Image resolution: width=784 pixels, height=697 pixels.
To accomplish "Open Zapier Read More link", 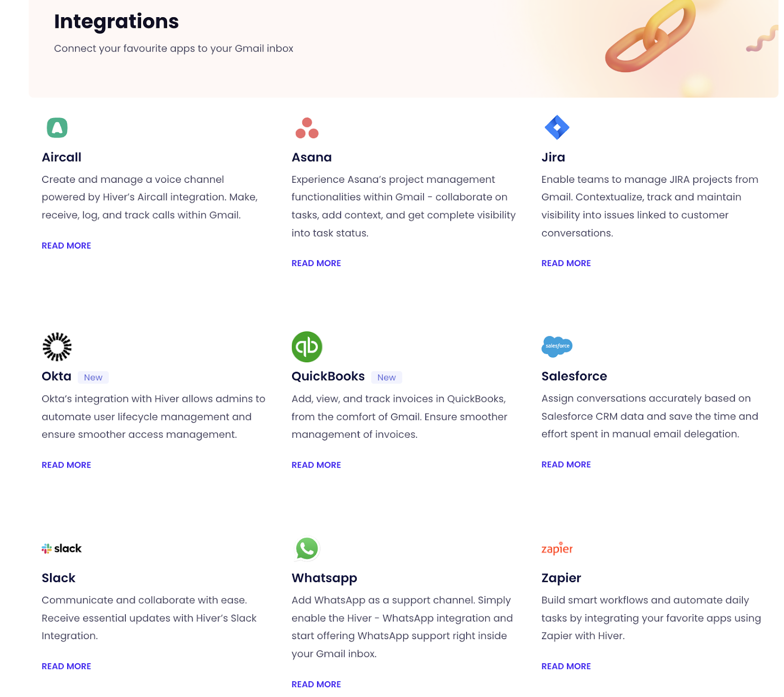I will click(x=566, y=666).
